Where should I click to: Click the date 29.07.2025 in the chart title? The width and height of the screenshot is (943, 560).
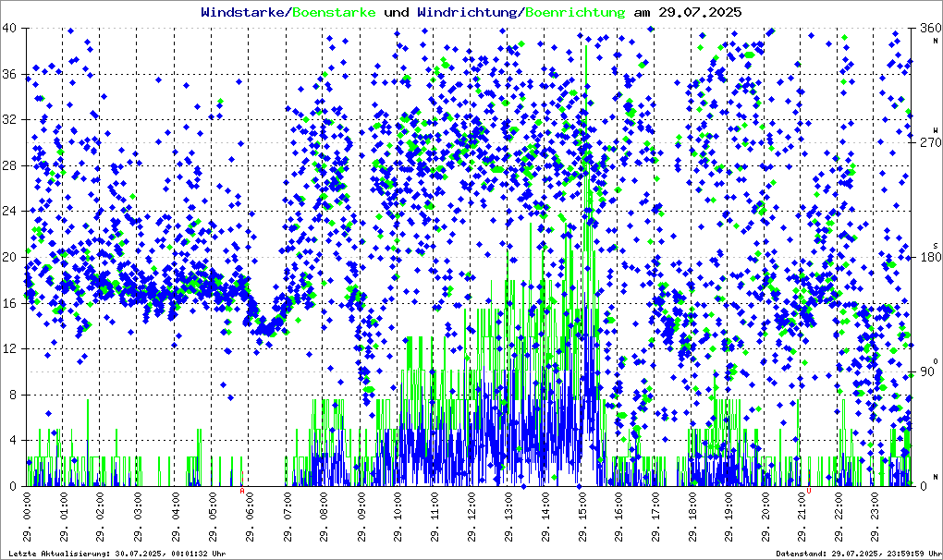pos(700,12)
